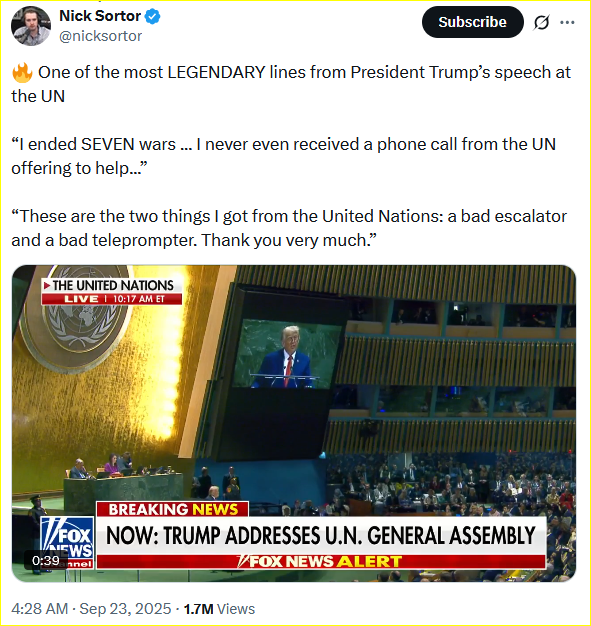This screenshot has width=591, height=626.
Task: Open the '4:28 AM · Sep 23, 2025' timestamp
Action: [x=91, y=609]
